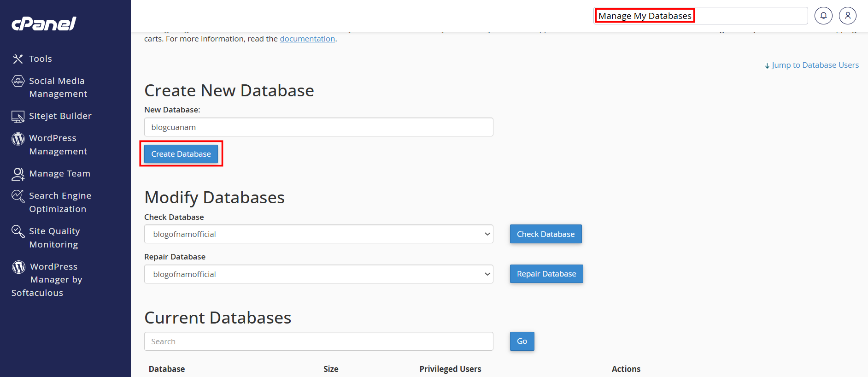
Task: Expand the Repair Database dropdown
Action: click(319, 274)
